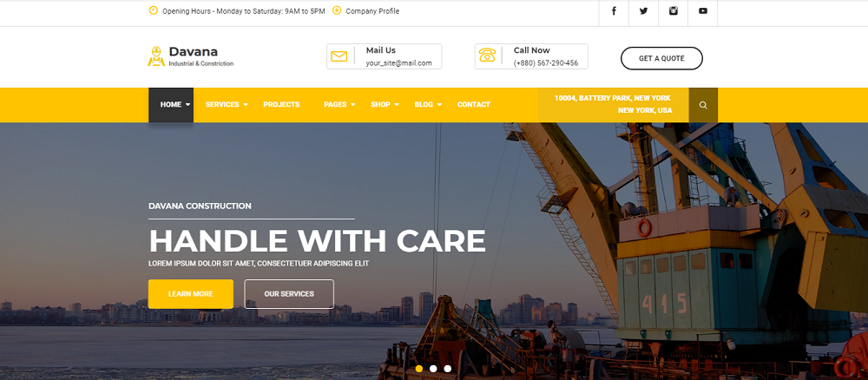Open the YouTube social icon
Image resolution: width=868 pixels, height=380 pixels.
click(702, 11)
